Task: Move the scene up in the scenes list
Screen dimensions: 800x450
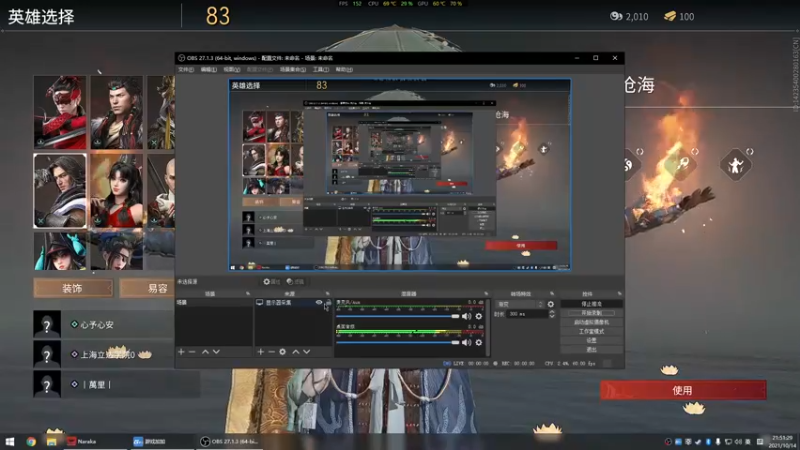Action: pyautogui.click(x=205, y=352)
